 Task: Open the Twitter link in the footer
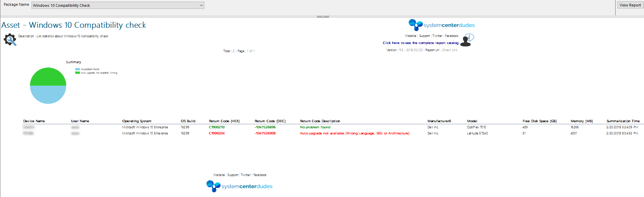pyautogui.click(x=246, y=175)
